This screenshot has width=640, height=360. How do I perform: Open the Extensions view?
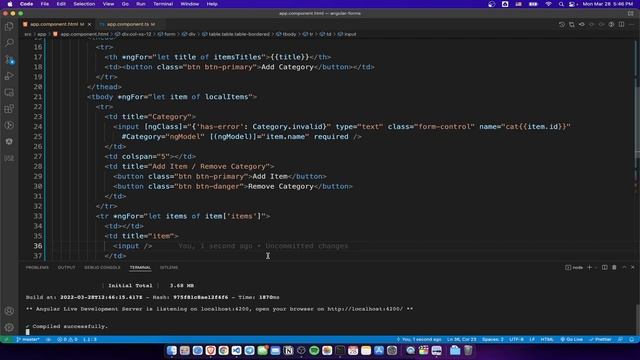tap(9, 109)
